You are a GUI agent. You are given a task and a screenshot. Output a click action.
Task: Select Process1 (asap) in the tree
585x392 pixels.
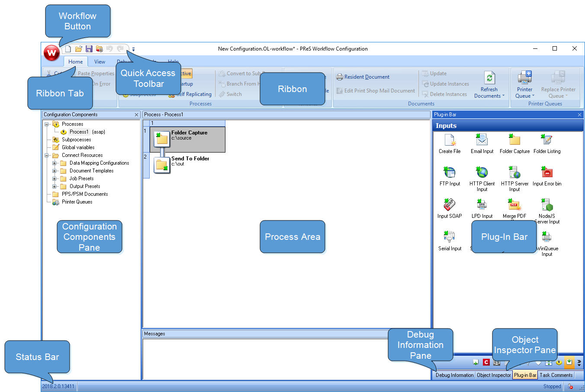pyautogui.click(x=83, y=132)
